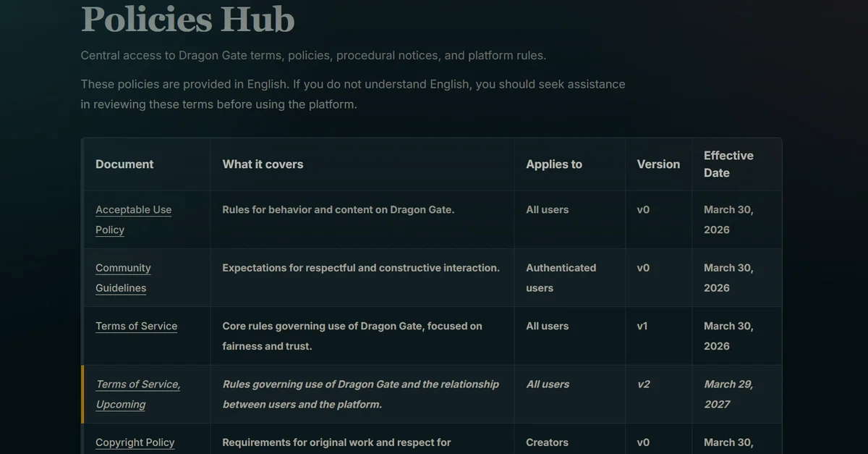Screen dimensions: 868x454
Task: Open the Terms of Service, Upcoming link
Action: [x=137, y=384]
